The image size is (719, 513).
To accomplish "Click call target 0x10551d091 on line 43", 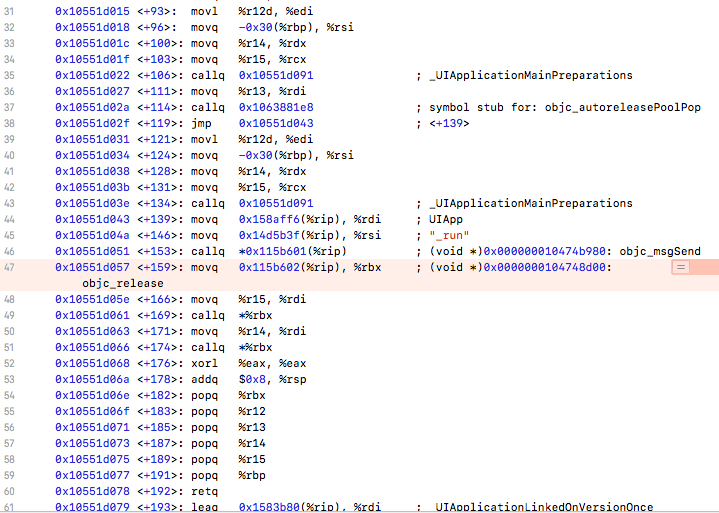I will (x=276, y=203).
